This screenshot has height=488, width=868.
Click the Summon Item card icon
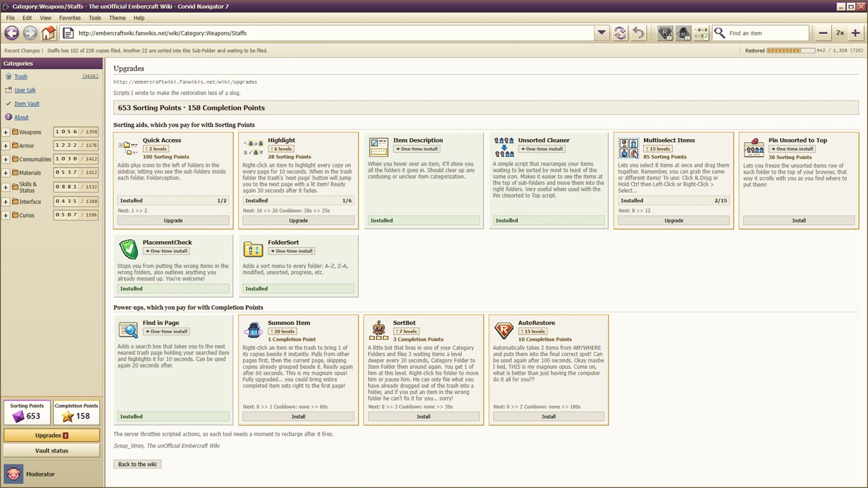(x=253, y=330)
